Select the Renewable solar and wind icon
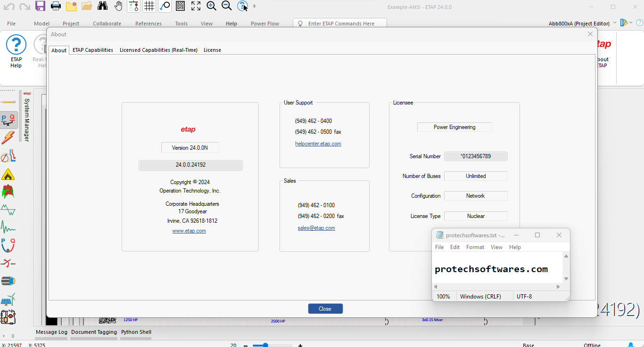The image size is (644, 347). tap(8, 299)
